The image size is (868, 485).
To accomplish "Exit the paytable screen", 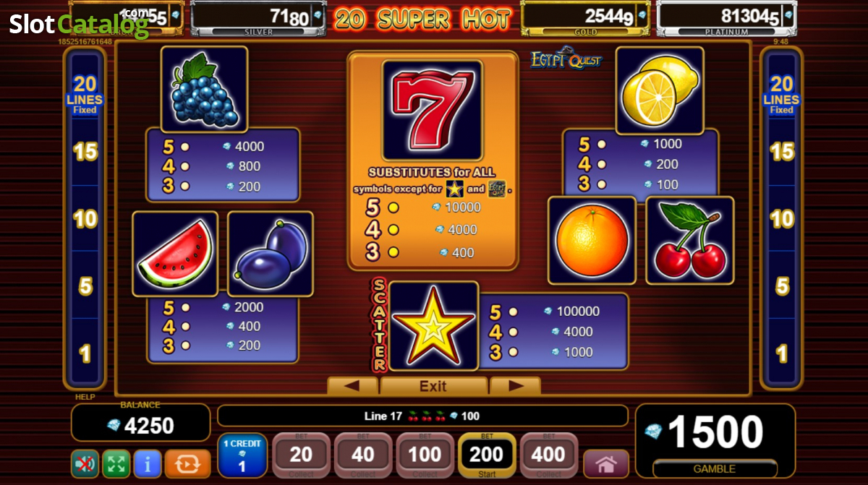I will click(x=433, y=386).
